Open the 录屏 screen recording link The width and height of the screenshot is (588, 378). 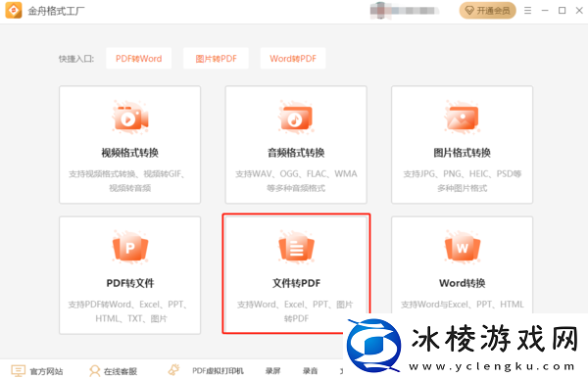click(273, 371)
